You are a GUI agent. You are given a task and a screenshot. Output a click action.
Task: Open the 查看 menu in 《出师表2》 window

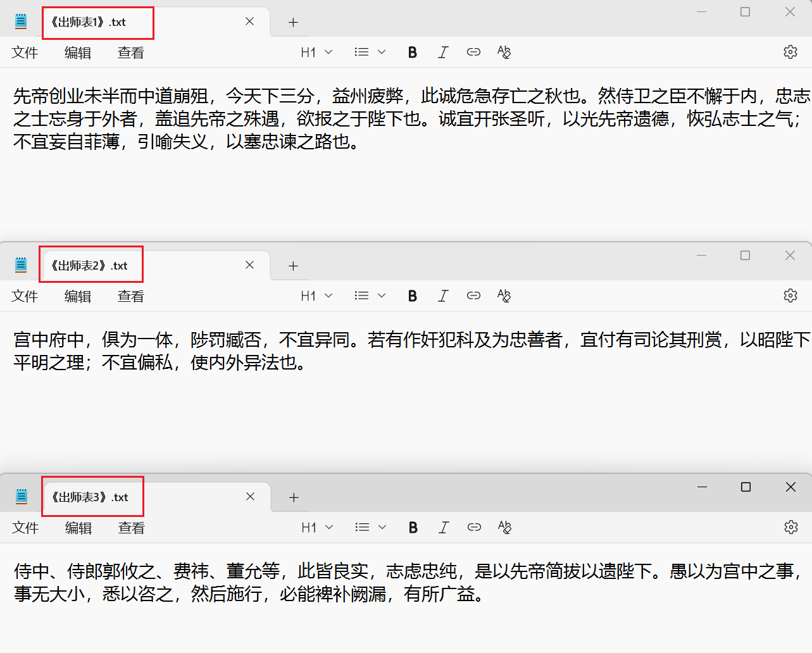point(130,296)
